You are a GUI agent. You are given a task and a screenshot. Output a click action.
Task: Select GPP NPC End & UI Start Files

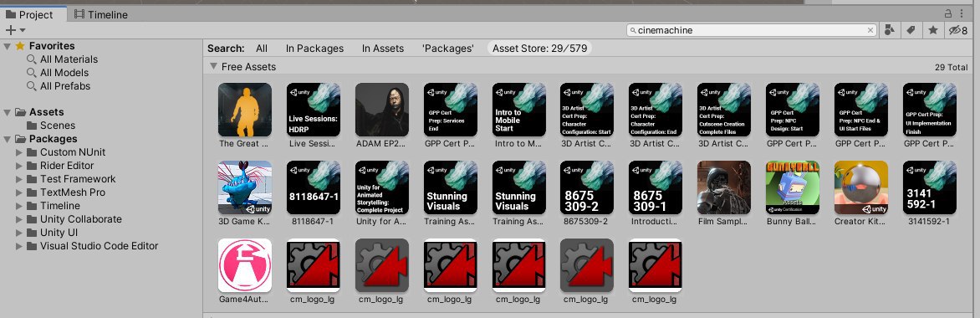860,110
